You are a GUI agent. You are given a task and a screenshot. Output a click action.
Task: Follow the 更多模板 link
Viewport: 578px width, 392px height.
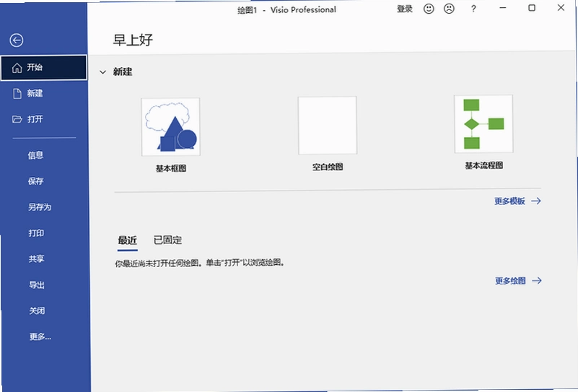pyautogui.click(x=517, y=201)
